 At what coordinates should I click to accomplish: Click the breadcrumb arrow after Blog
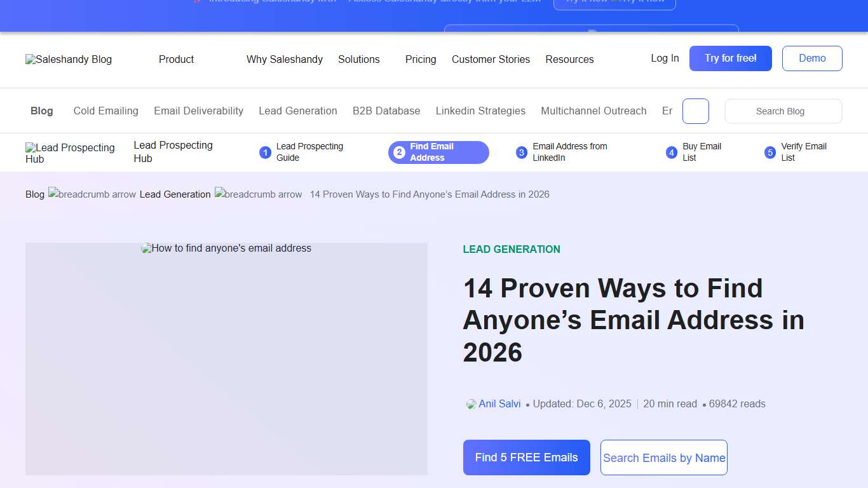92,194
